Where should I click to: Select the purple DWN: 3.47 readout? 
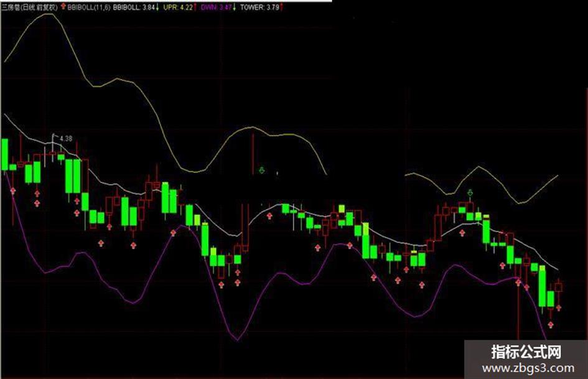(218, 7)
